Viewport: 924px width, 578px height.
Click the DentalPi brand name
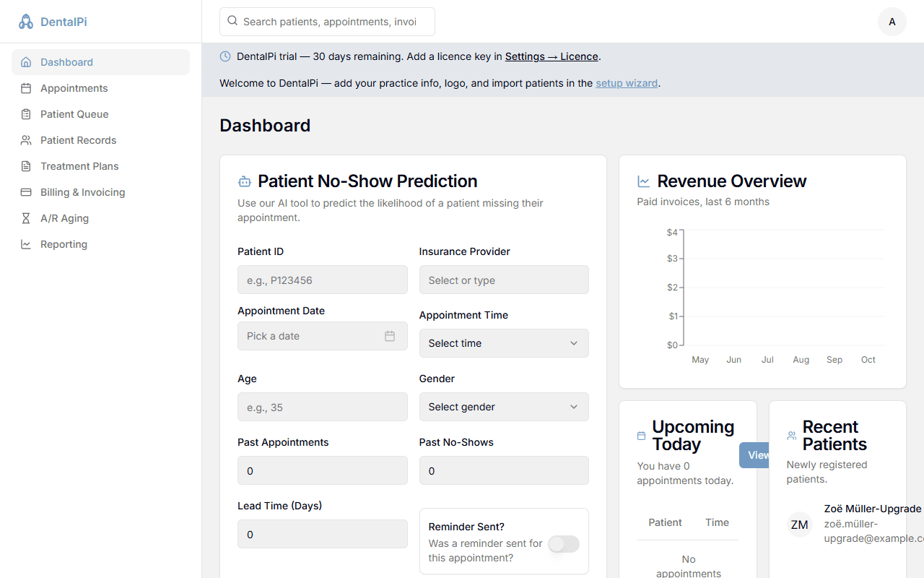click(x=64, y=22)
